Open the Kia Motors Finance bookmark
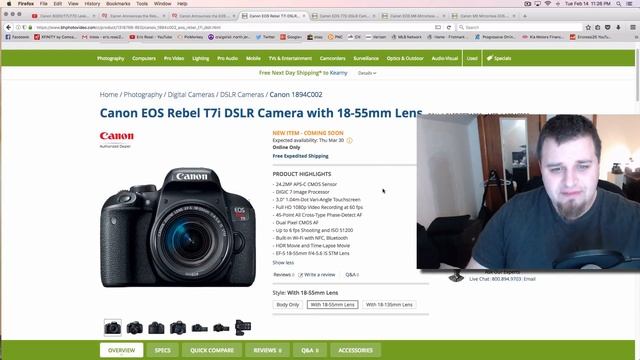Viewport: 640px width, 360px height. [x=542, y=37]
